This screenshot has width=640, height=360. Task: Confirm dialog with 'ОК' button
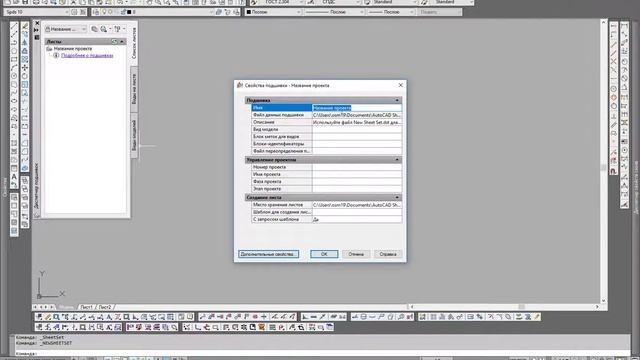[x=324, y=254]
